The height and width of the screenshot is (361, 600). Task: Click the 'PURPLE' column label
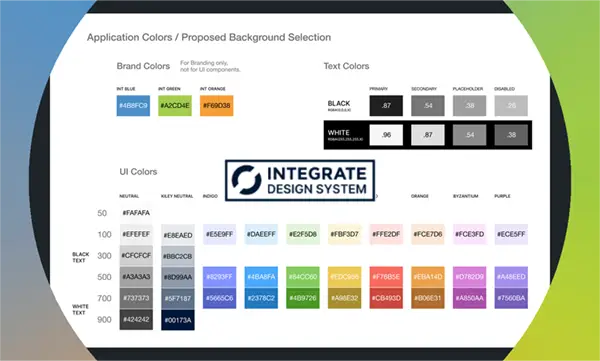[x=502, y=196]
